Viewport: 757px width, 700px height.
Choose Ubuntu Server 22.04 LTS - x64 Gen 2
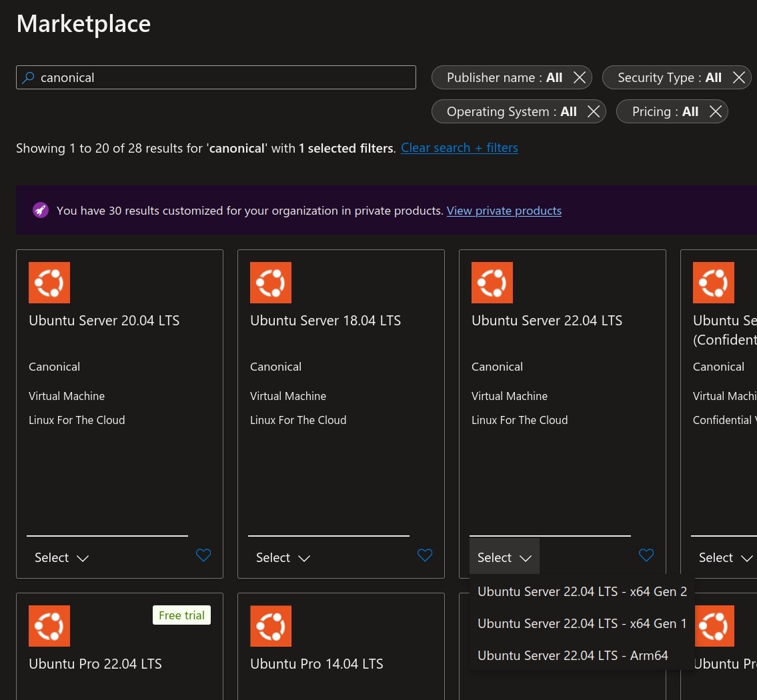click(582, 591)
